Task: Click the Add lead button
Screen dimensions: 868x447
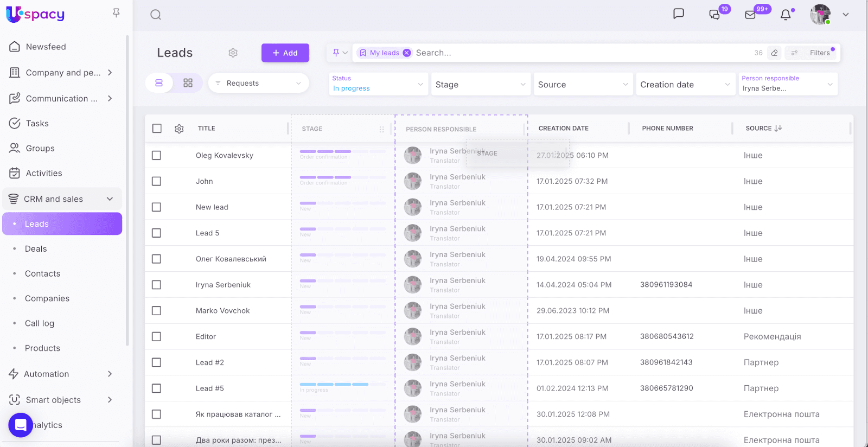Action: (285, 53)
